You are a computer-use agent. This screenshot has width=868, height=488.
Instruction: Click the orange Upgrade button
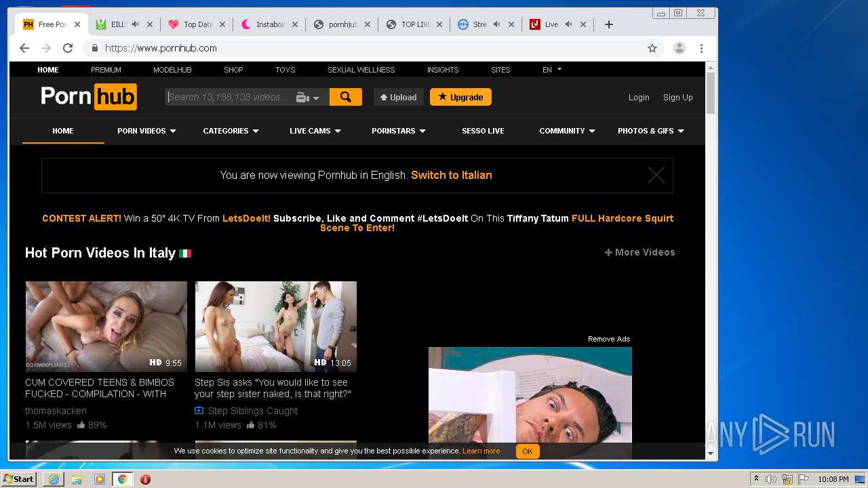pos(460,97)
